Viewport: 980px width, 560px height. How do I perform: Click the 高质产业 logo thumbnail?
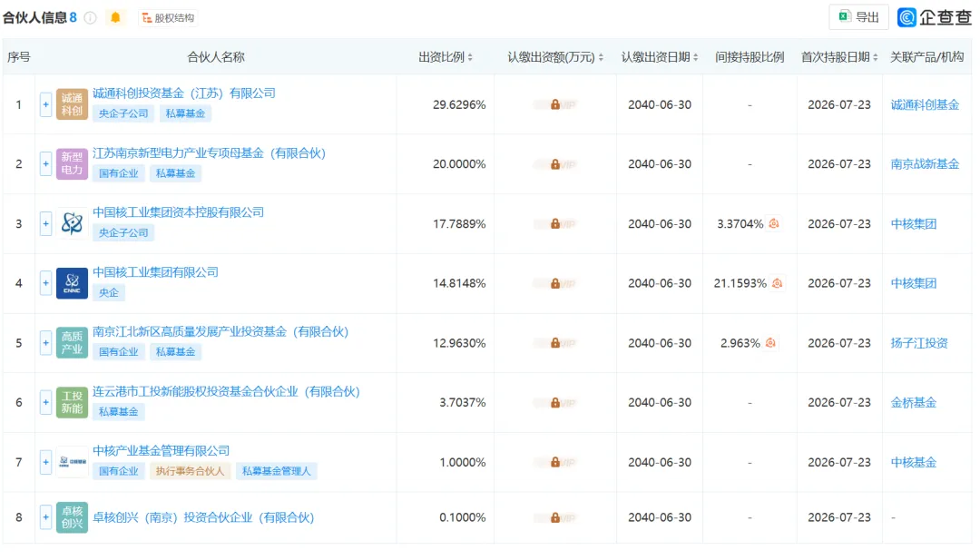pyautogui.click(x=72, y=343)
